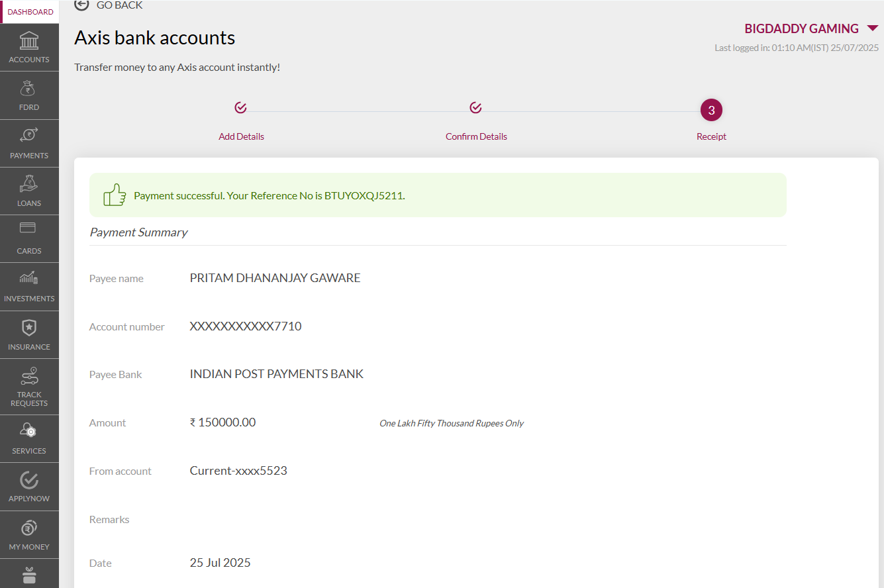This screenshot has width=884, height=588.
Task: Click the GO BACK link text
Action: click(119, 5)
